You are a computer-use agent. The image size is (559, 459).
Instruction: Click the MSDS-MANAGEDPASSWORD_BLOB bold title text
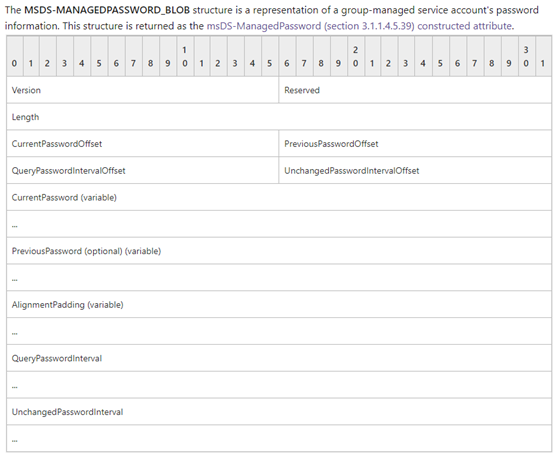[x=107, y=10]
